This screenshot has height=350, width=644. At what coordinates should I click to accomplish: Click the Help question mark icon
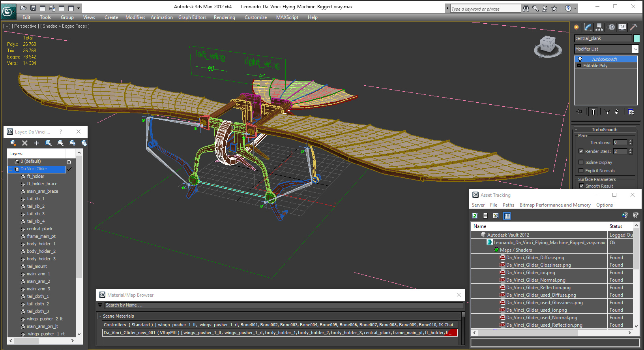[x=568, y=8]
